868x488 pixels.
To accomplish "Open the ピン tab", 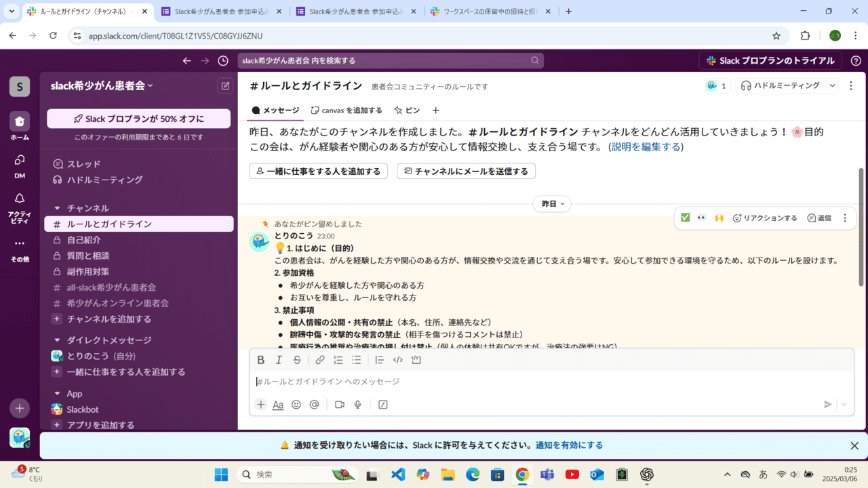I will [407, 110].
